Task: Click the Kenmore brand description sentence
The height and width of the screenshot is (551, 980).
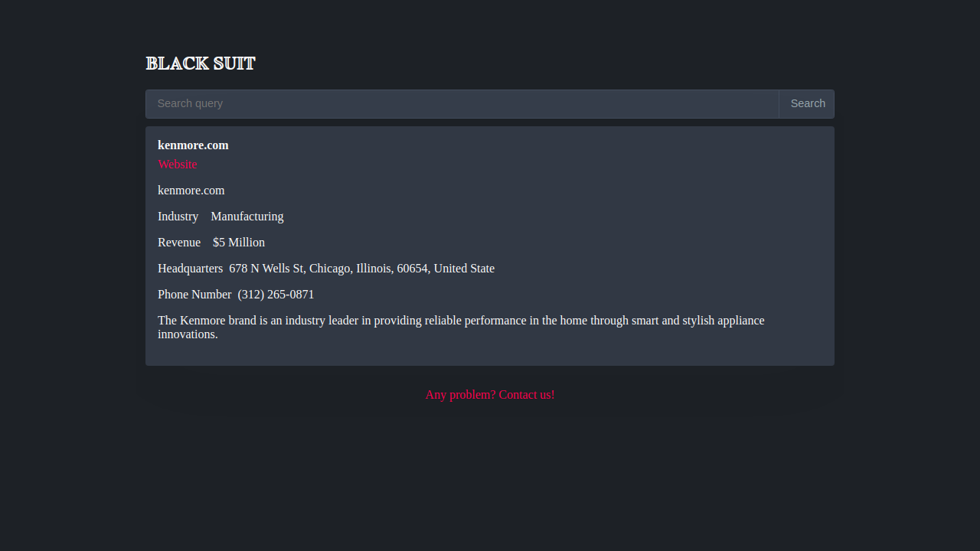Action: point(461,321)
